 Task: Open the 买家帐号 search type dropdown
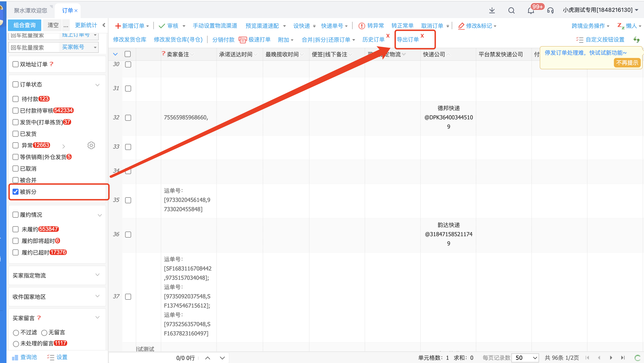click(x=79, y=47)
